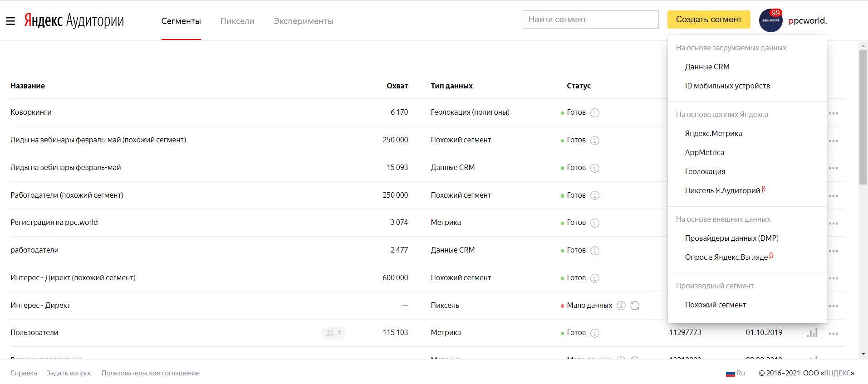Click the ppcworld account avatar

tap(770, 20)
